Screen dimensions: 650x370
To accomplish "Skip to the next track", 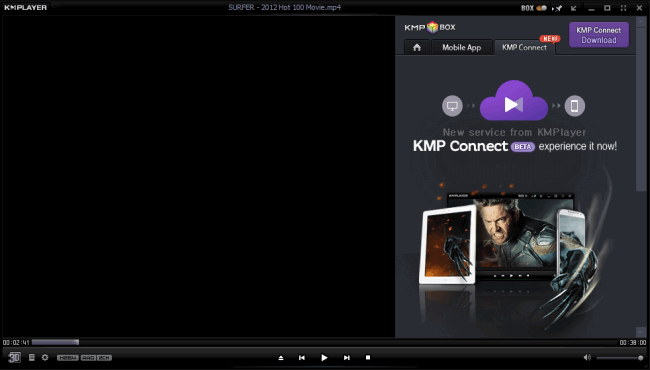I will (x=347, y=358).
